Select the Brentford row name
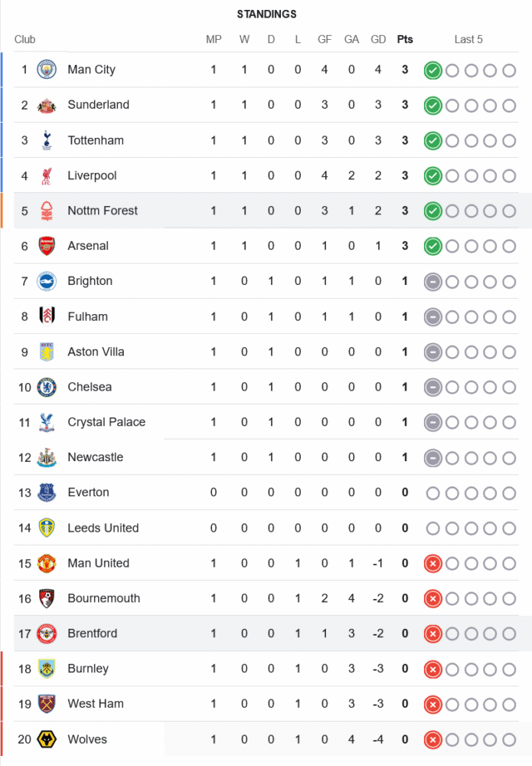Image resolution: width=532 pixels, height=766 pixels. tap(92, 633)
